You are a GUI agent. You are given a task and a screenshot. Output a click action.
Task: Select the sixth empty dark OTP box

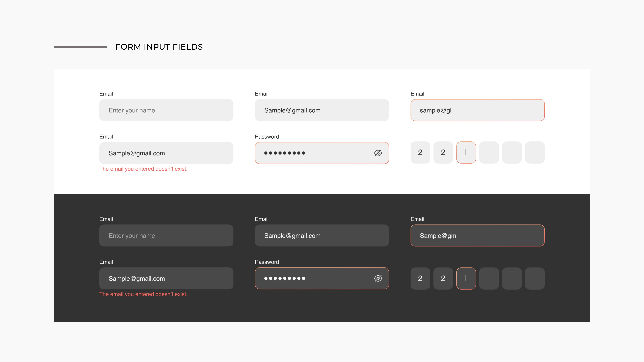(535, 278)
